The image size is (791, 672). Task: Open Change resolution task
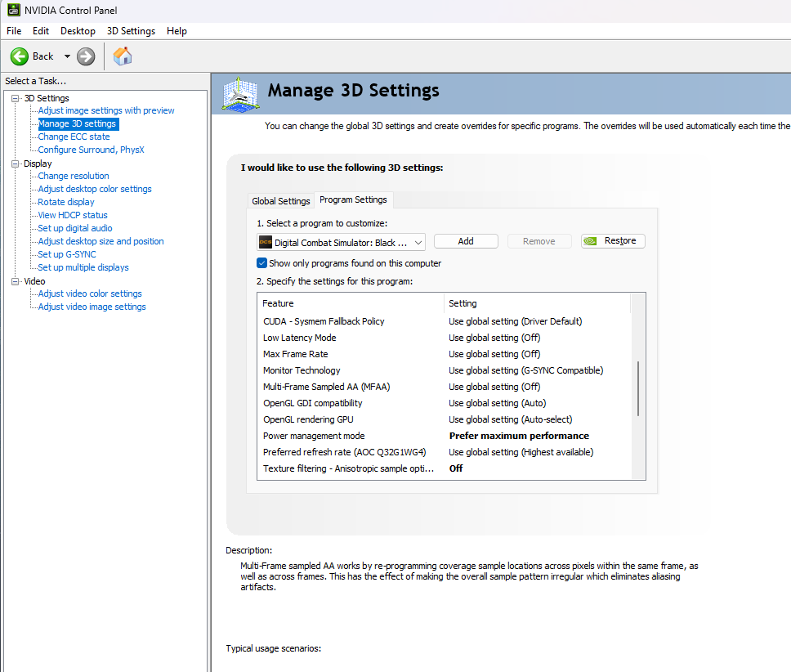pos(74,176)
